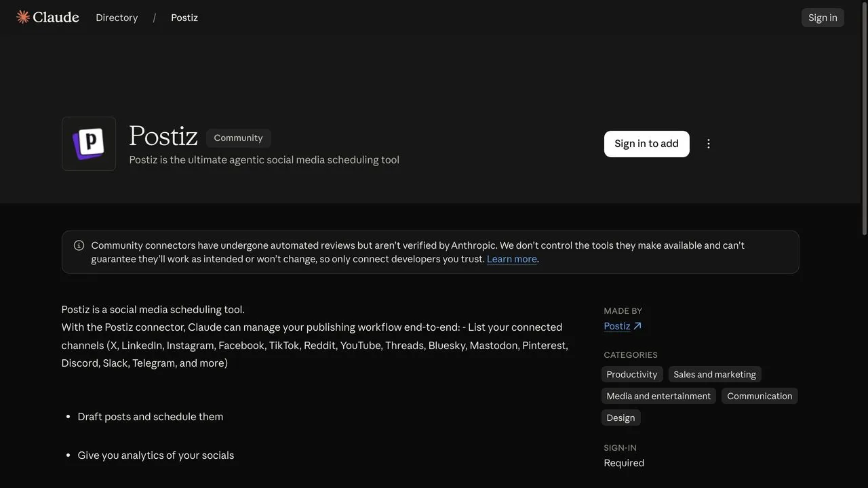
Task: Follow the Learn more link
Action: pos(512,259)
